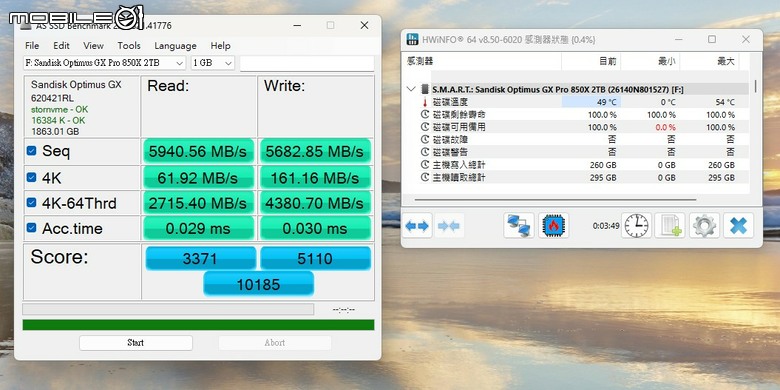Click the red 0.0 % minimum spare value

(x=666, y=128)
